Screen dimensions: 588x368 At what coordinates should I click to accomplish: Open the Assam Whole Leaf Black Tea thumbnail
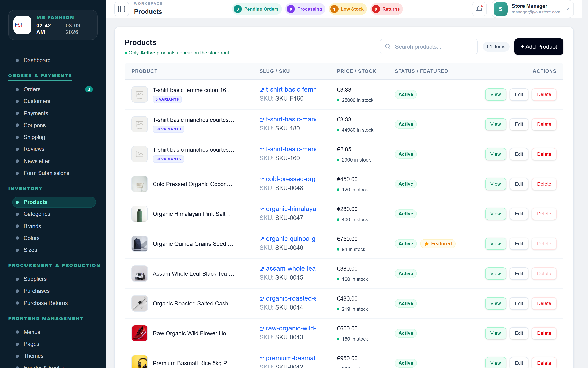pyautogui.click(x=139, y=274)
